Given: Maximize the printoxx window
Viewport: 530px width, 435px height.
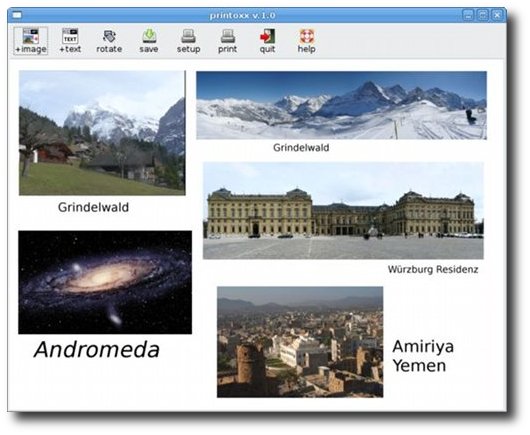Looking at the screenshot, I should 483,15.
